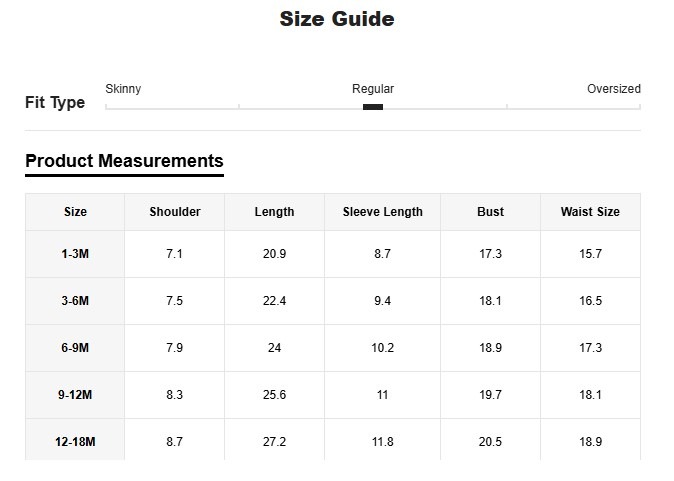Click the Sleeve Length column header

click(382, 212)
